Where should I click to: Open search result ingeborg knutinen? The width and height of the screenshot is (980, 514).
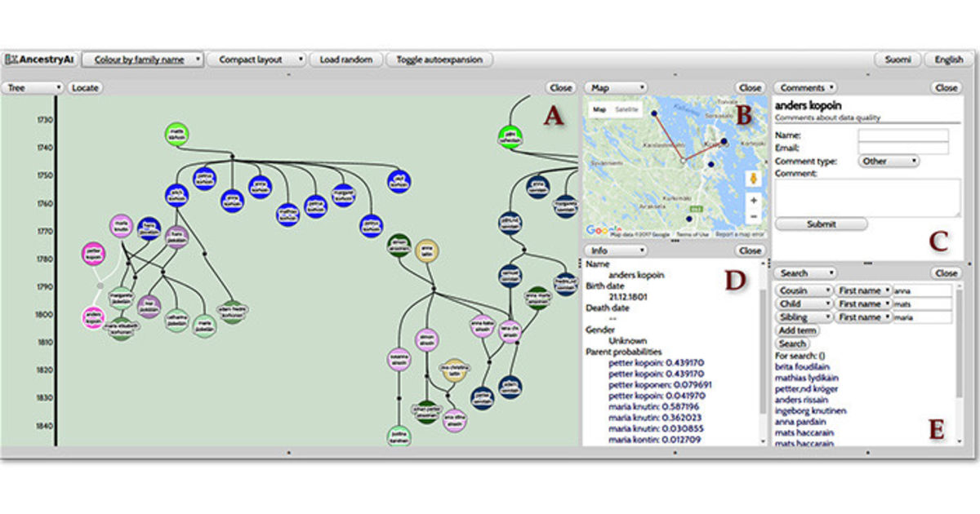811,411
